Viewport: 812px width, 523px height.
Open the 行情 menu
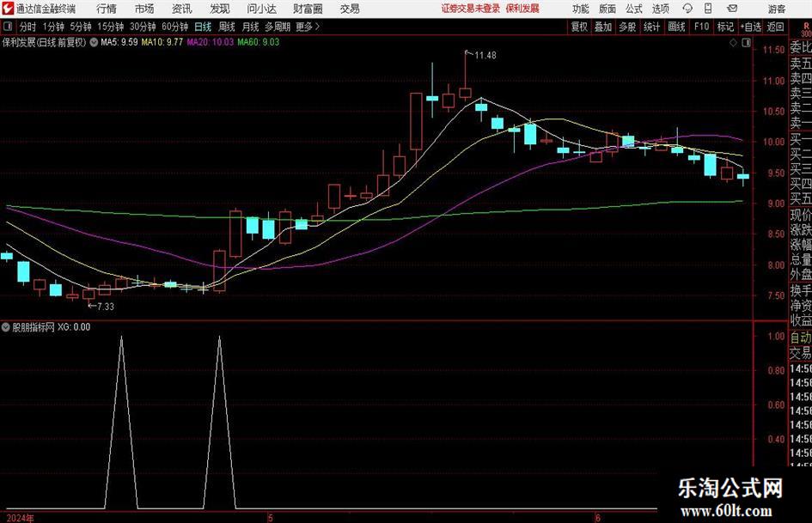pyautogui.click(x=107, y=9)
